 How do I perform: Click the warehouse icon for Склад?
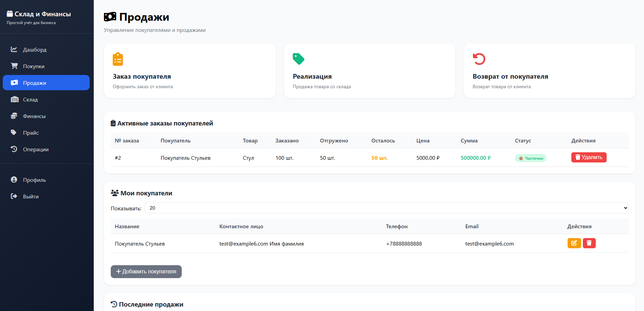[x=14, y=99]
